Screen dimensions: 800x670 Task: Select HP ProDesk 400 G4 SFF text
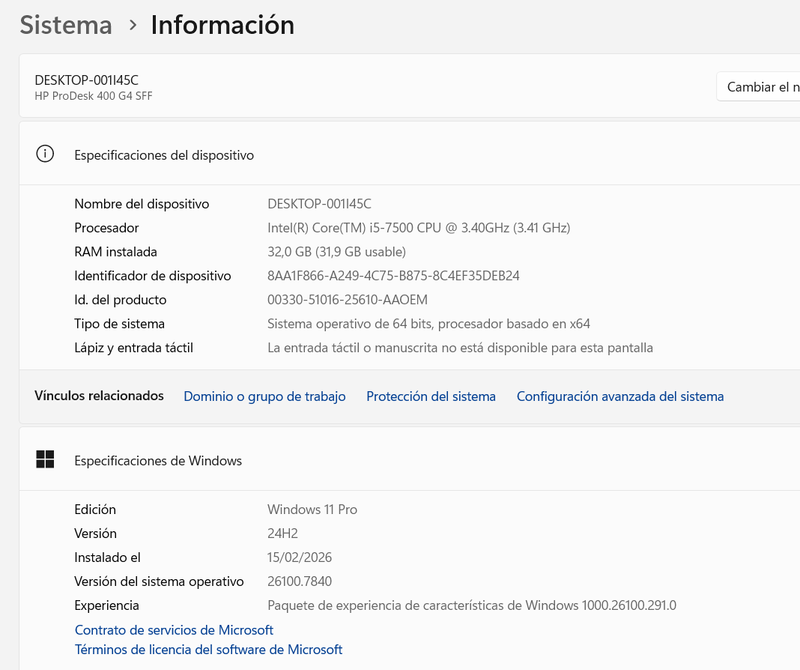pyautogui.click(x=93, y=96)
